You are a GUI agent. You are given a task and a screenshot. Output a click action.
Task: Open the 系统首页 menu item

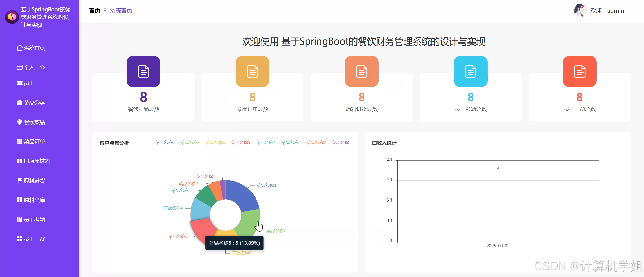click(34, 48)
